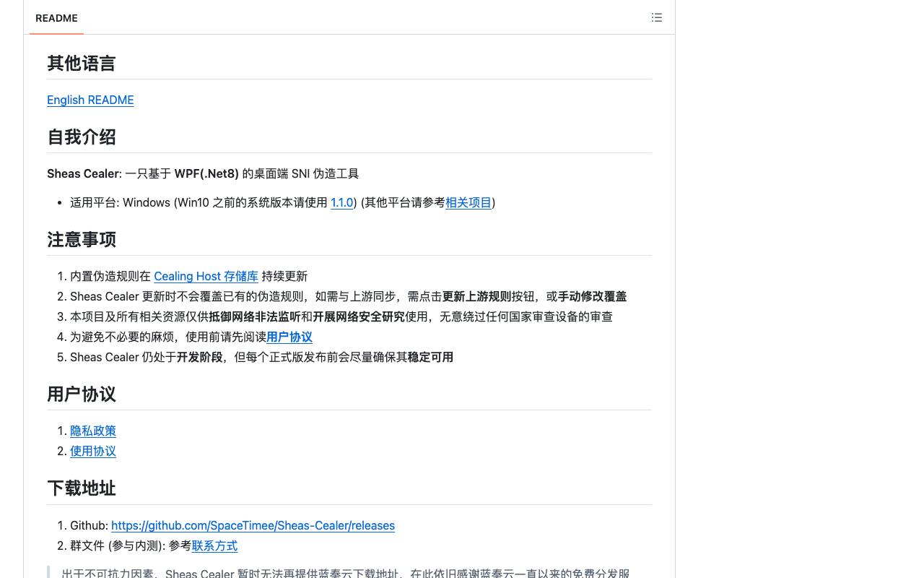Open the Sheas-Cealer GitHub releases URL
924x578 pixels.
(x=253, y=525)
